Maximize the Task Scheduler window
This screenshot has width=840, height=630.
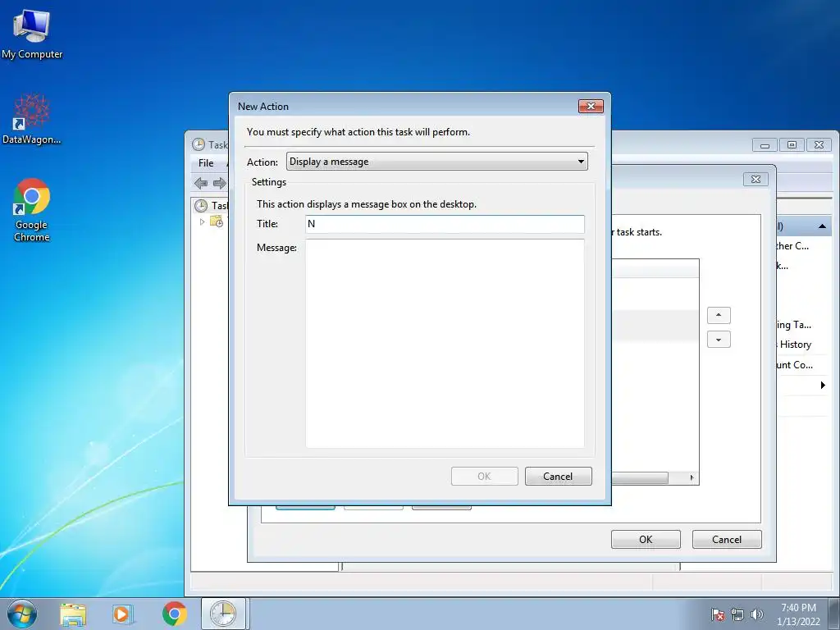tap(792, 144)
